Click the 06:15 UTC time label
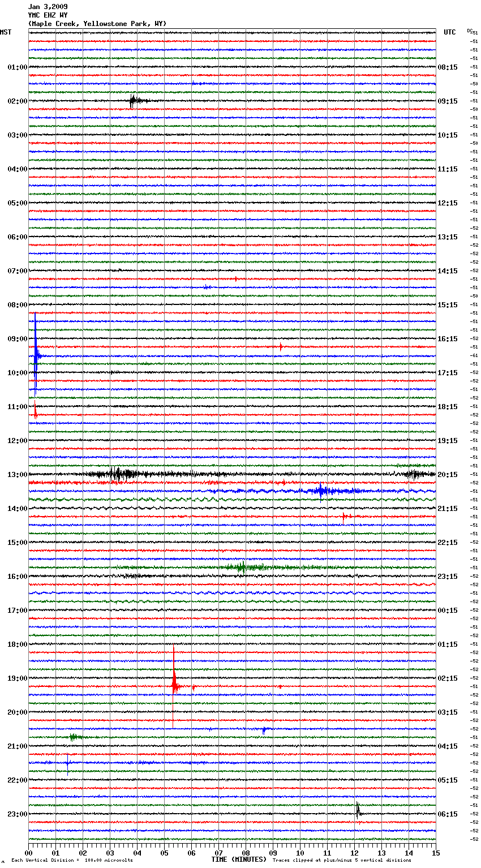 448,814
